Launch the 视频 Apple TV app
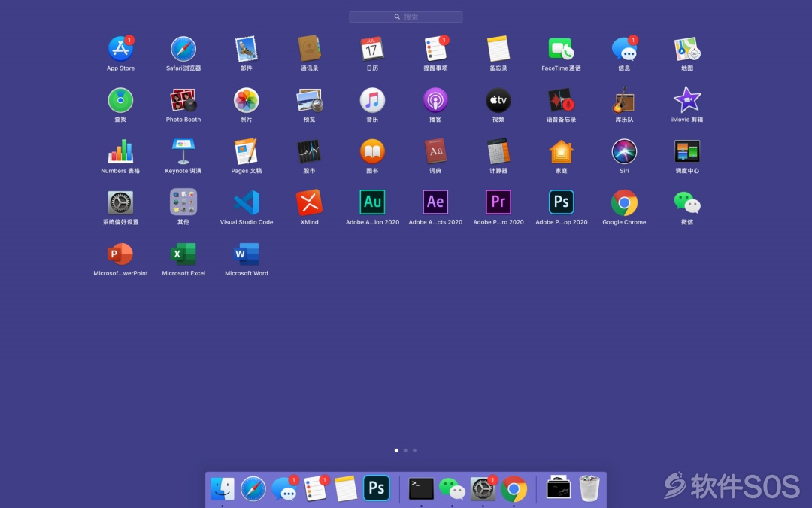812x508 pixels. pos(498,100)
